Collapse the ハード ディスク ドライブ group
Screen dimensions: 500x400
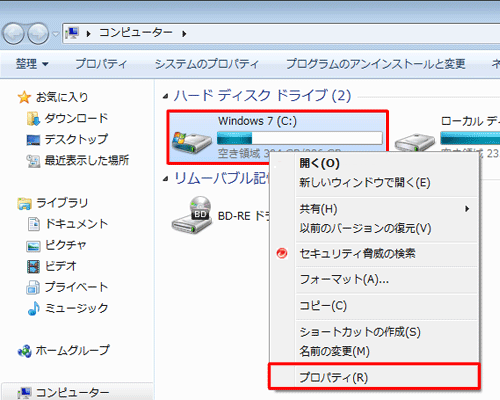166,97
